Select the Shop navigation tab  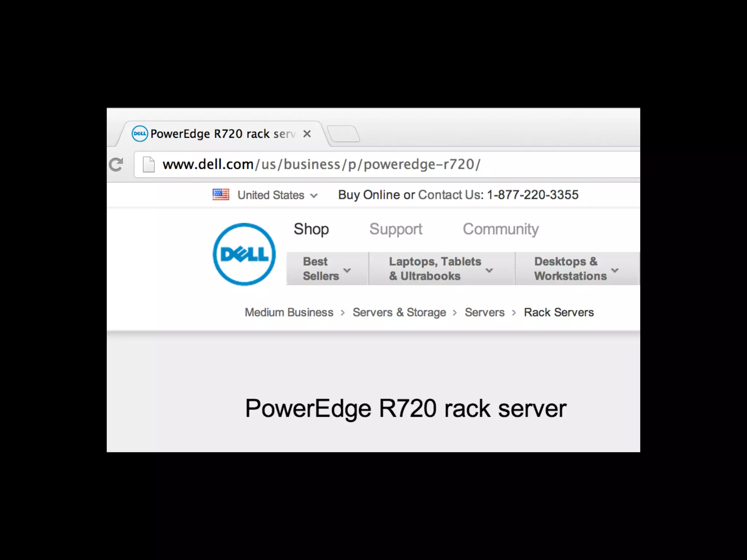pyautogui.click(x=311, y=229)
